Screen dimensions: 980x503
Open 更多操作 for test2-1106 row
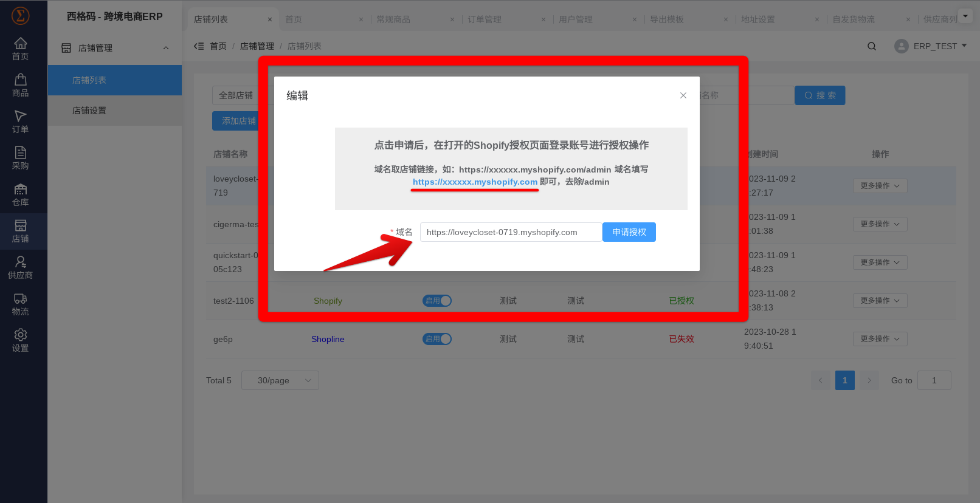(880, 301)
